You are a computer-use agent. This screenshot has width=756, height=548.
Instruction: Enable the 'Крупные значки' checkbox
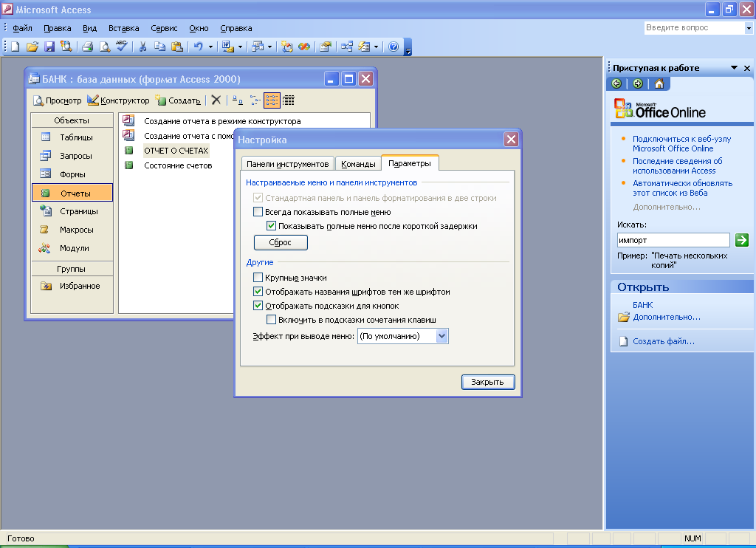click(x=258, y=278)
